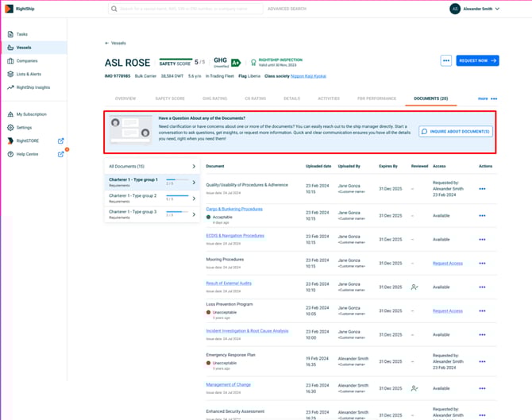Switch to the Safety Score tab

[169, 98]
